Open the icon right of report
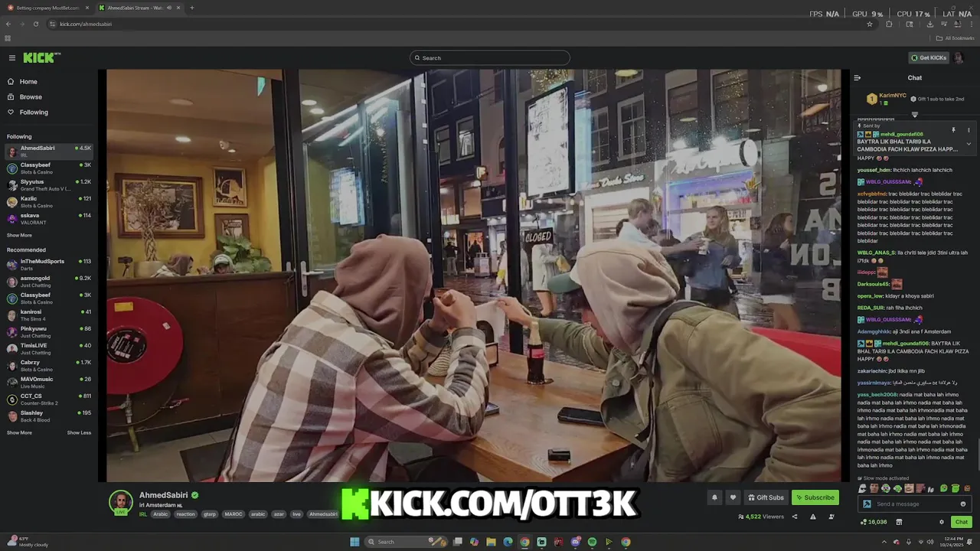This screenshot has width=980, height=551. (831, 517)
